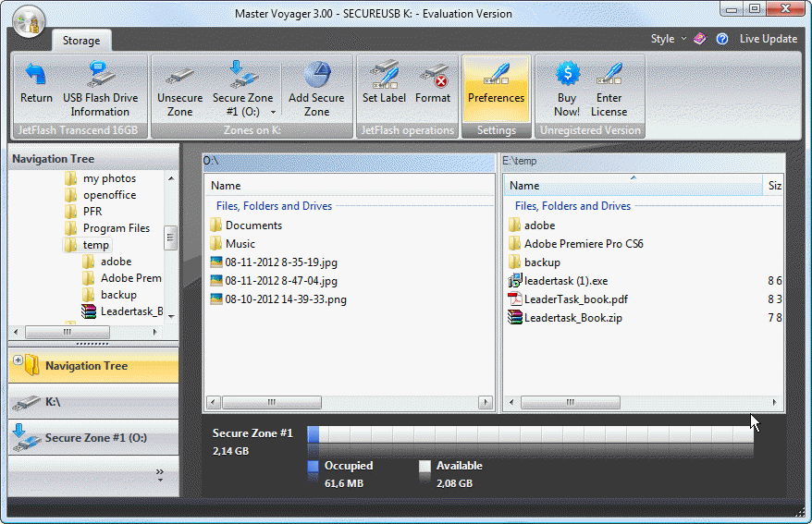Click right scroll arrow in E:\temp pane
The image size is (812, 524).
pos(775,402)
